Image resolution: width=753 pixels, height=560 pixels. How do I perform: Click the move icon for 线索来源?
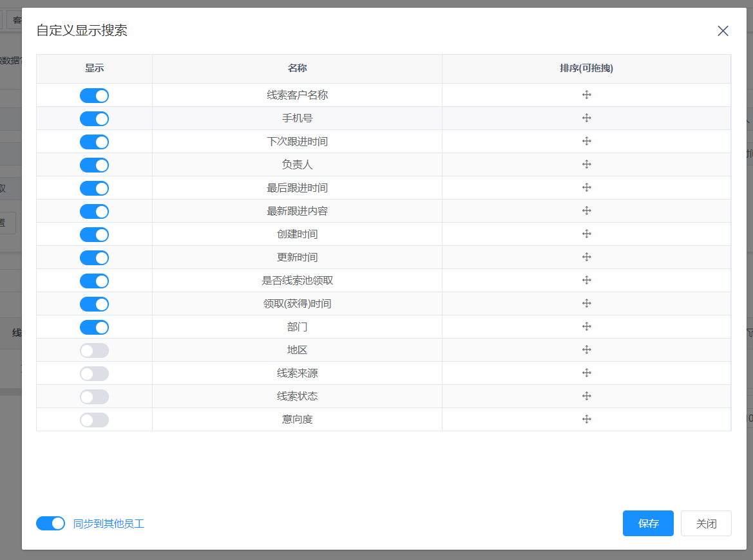coord(586,373)
